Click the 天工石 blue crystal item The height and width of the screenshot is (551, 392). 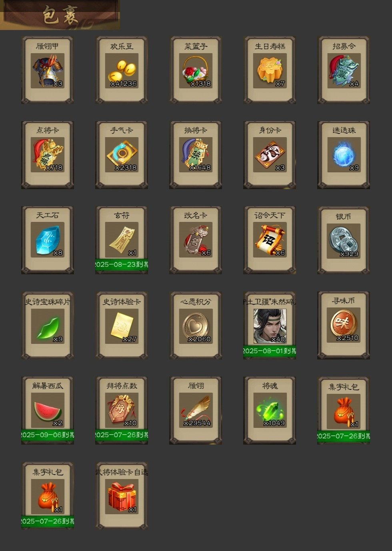pyautogui.click(x=48, y=240)
